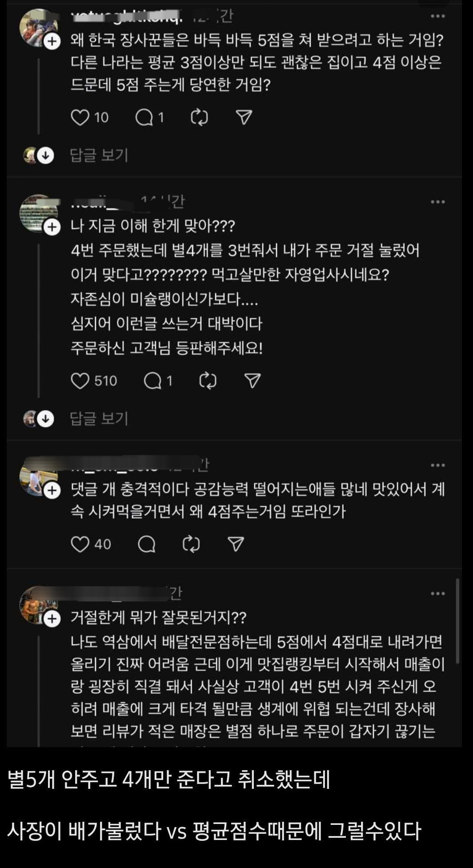Open more options for first comment
The width and height of the screenshot is (473, 868).
click(438, 16)
